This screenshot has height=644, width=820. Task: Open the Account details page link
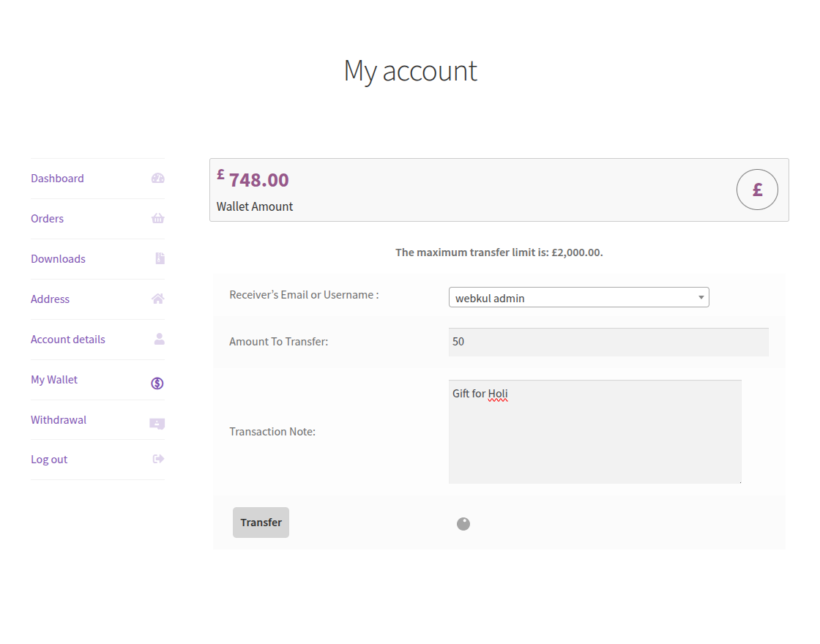(67, 339)
